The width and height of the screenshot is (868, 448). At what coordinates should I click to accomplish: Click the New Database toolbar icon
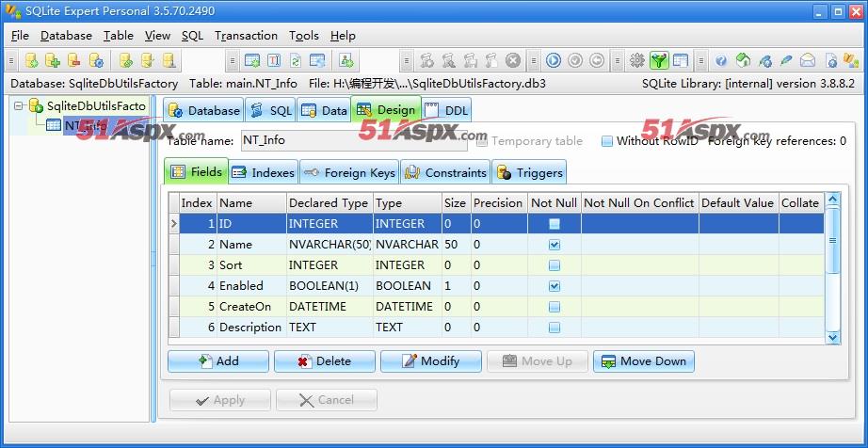(x=32, y=60)
